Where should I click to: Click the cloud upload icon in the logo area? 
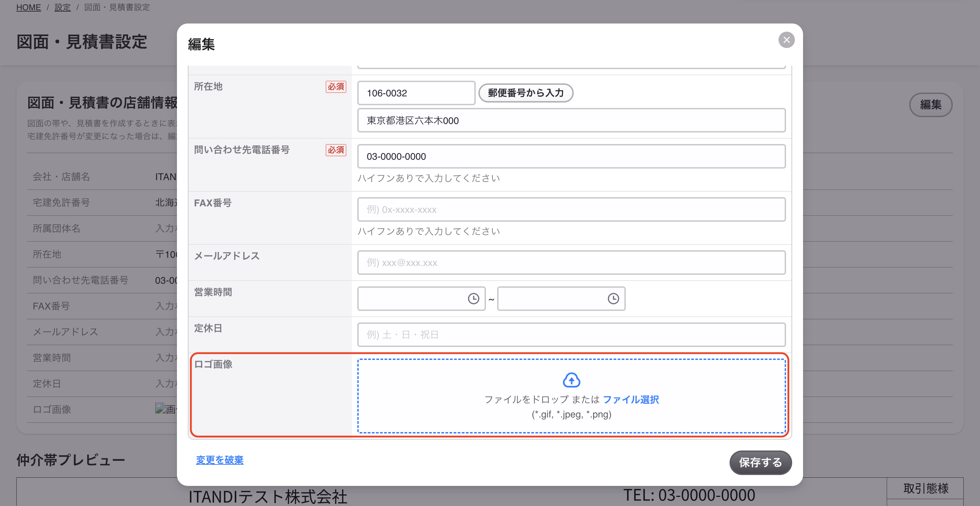(571, 380)
